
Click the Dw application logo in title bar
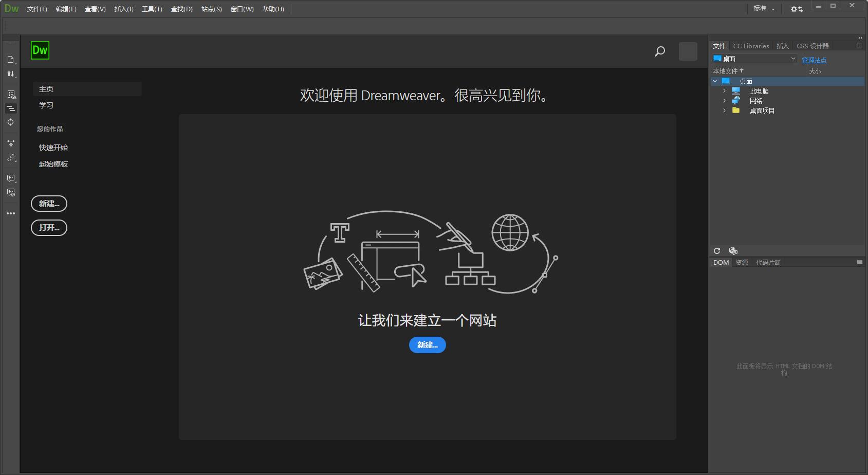[11, 9]
